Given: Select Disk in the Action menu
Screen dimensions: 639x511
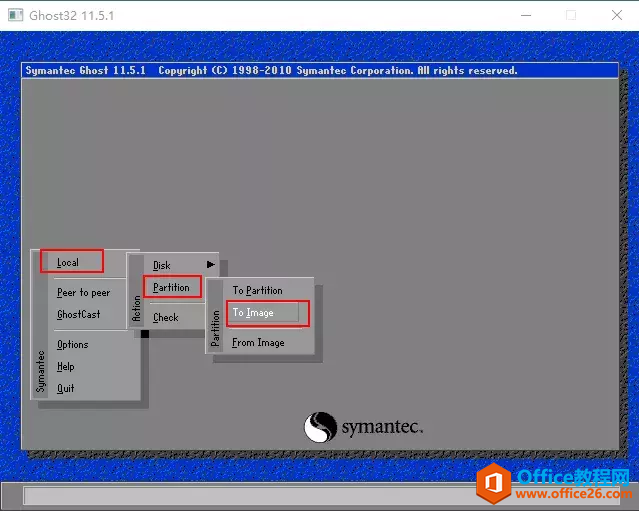Looking at the screenshot, I should 161,265.
